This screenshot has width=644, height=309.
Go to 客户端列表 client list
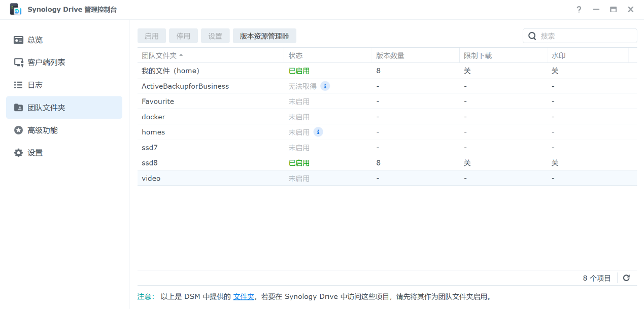point(46,62)
